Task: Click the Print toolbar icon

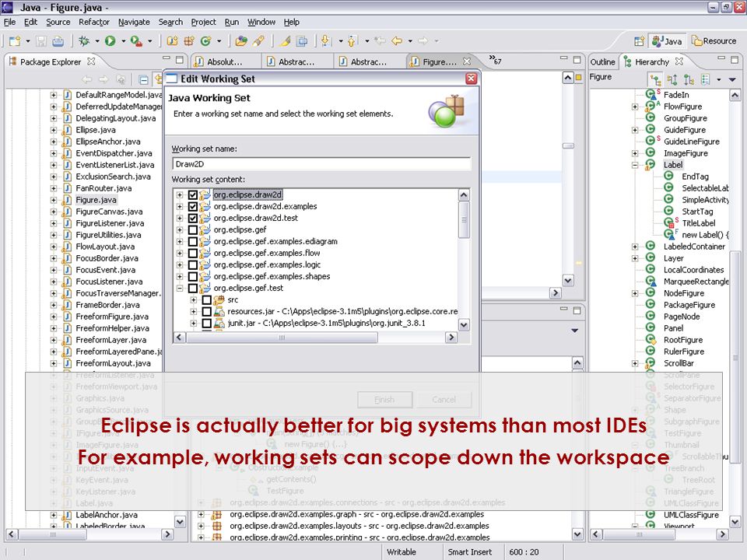Action: coord(58,41)
